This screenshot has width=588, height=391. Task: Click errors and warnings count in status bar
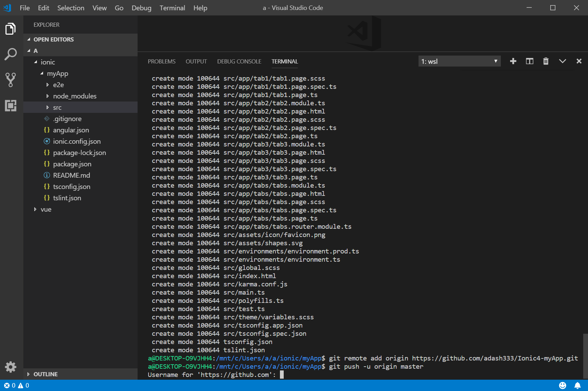(16, 386)
